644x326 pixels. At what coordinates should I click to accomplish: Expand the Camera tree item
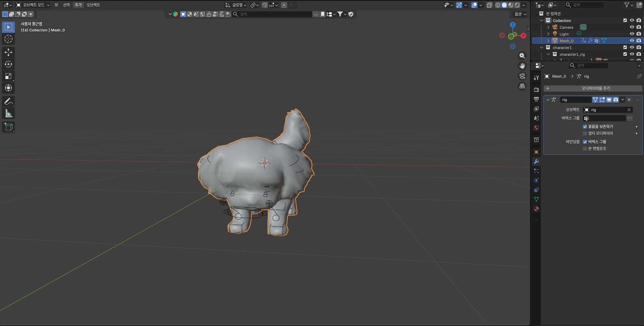pos(548,27)
